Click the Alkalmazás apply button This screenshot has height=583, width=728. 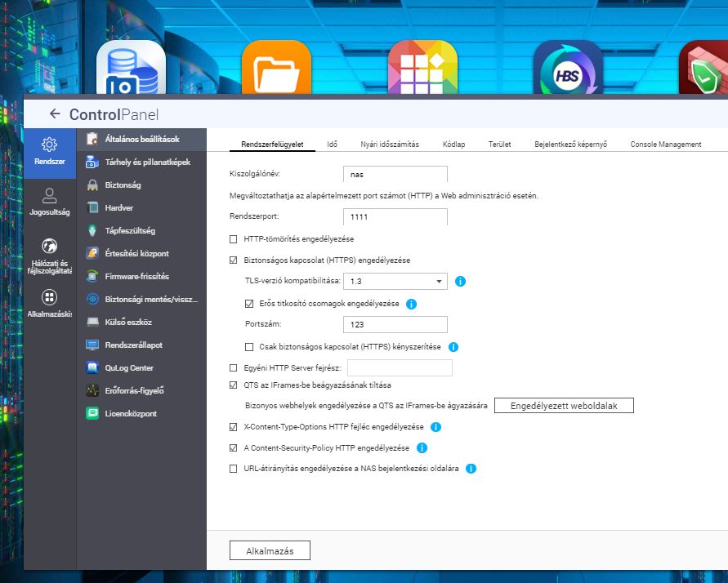270,550
